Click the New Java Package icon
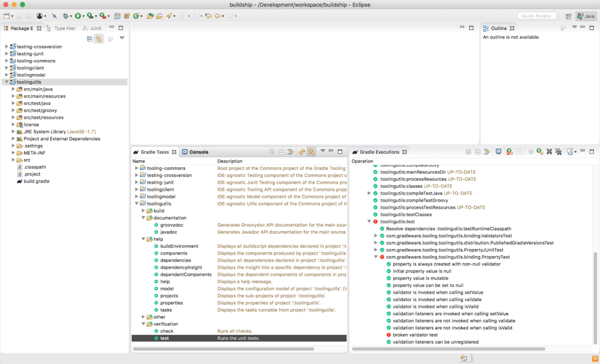Screen dimensions: 600x364 pyautogui.click(x=126, y=16)
